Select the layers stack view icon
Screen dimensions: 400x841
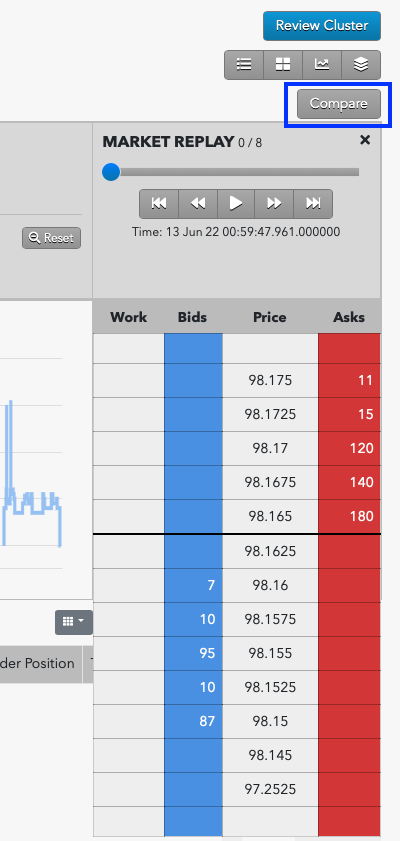(361, 65)
